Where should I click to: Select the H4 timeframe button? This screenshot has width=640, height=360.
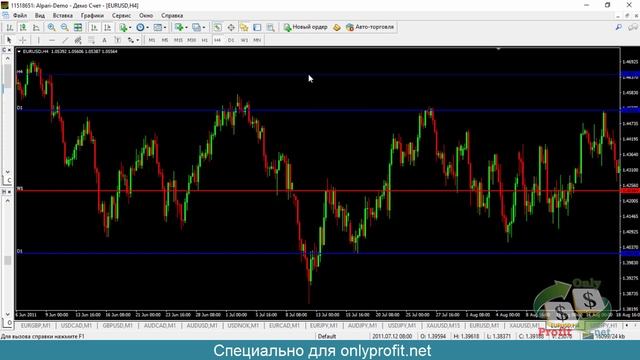[x=217, y=40]
